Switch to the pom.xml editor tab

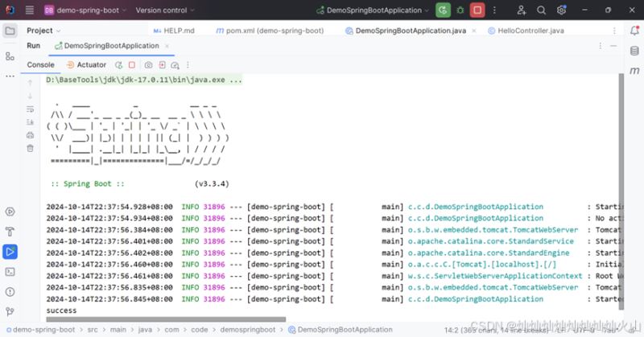(x=270, y=31)
